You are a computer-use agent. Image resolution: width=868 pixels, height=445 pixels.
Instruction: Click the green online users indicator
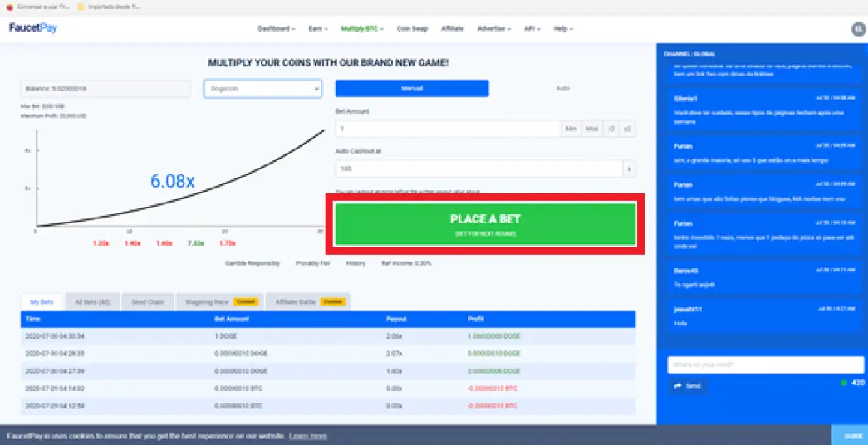[x=844, y=383]
